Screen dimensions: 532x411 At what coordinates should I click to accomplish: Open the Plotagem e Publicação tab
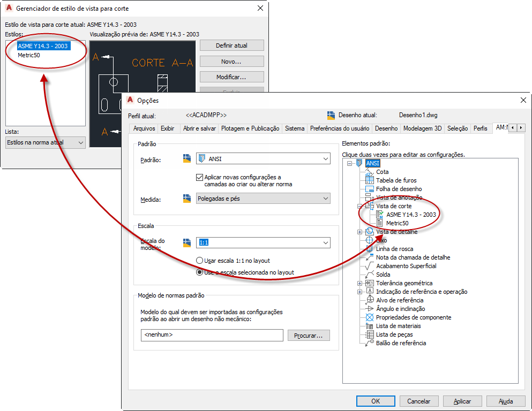250,128
